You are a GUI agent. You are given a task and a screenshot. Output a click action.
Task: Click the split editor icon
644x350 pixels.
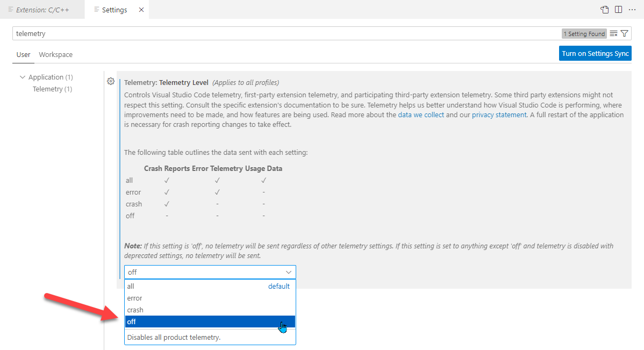[x=619, y=10]
